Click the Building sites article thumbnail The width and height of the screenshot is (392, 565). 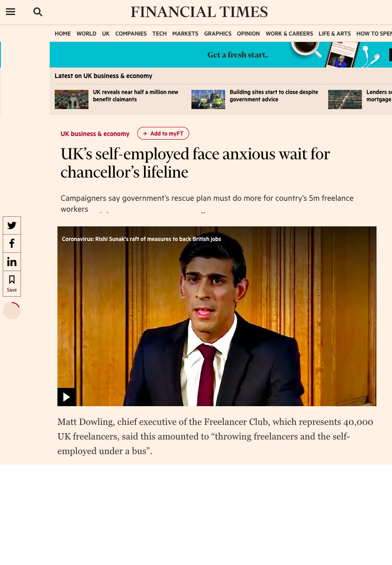coord(208,99)
